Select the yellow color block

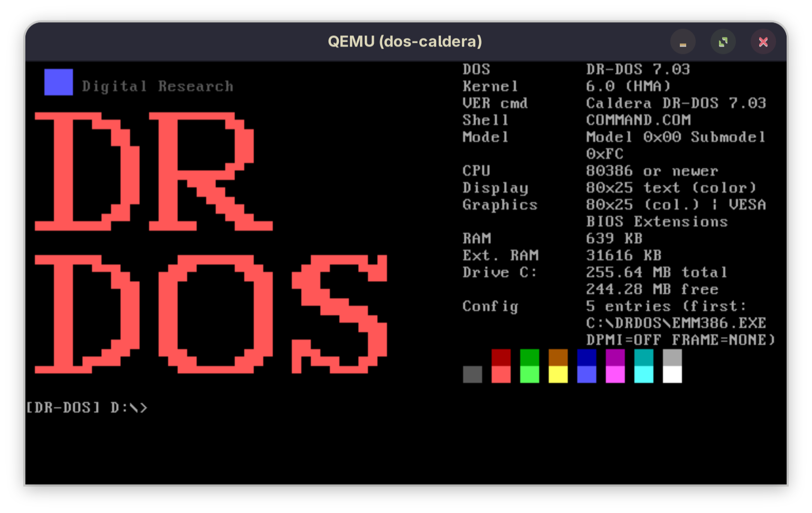558,374
